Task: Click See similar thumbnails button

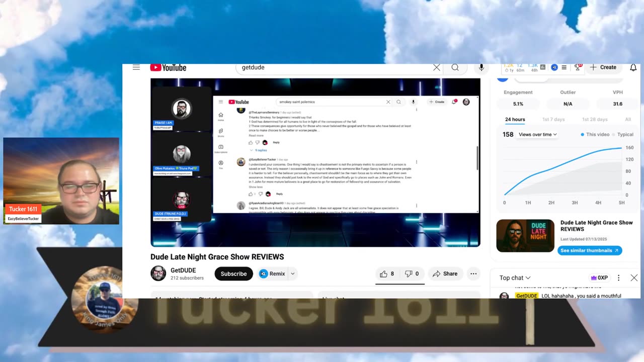Action: (590, 250)
